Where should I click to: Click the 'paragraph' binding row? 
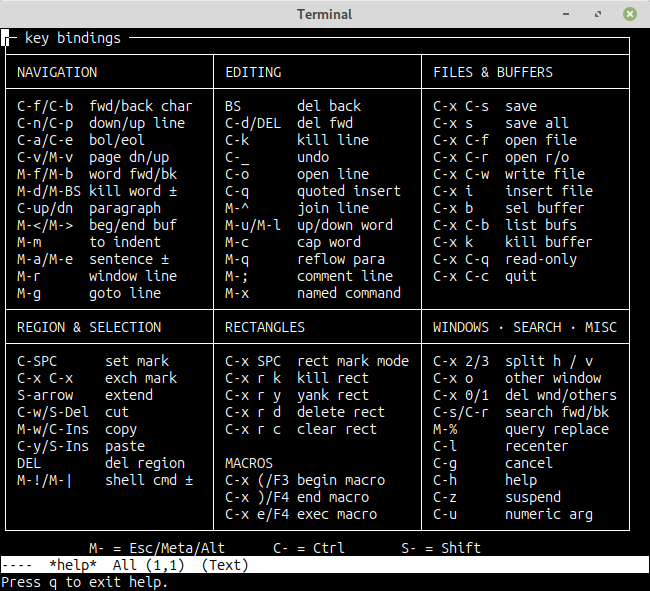[89, 208]
